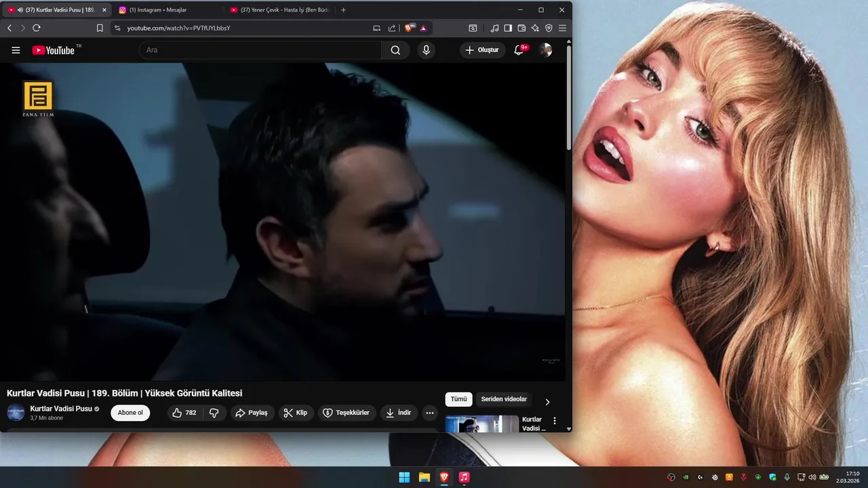This screenshot has height=488, width=868.
Task: Open Brave VPN shield icon
Action: point(549,28)
